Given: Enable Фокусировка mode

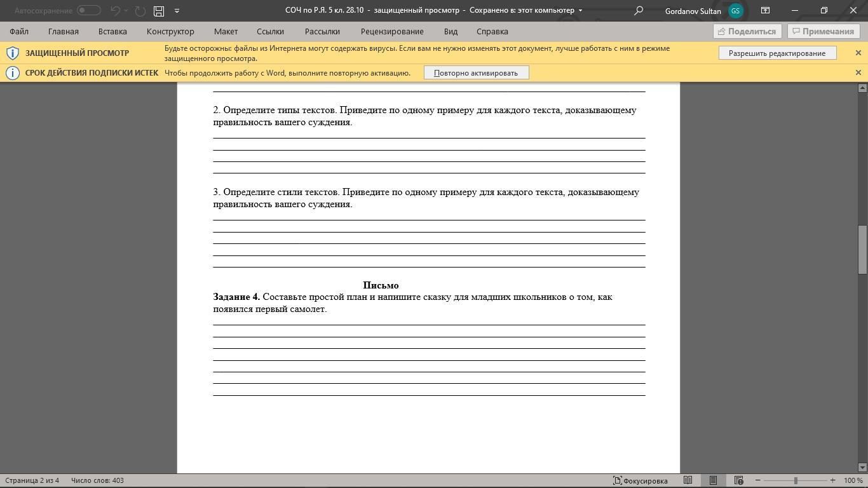Looking at the screenshot, I should click(x=640, y=480).
